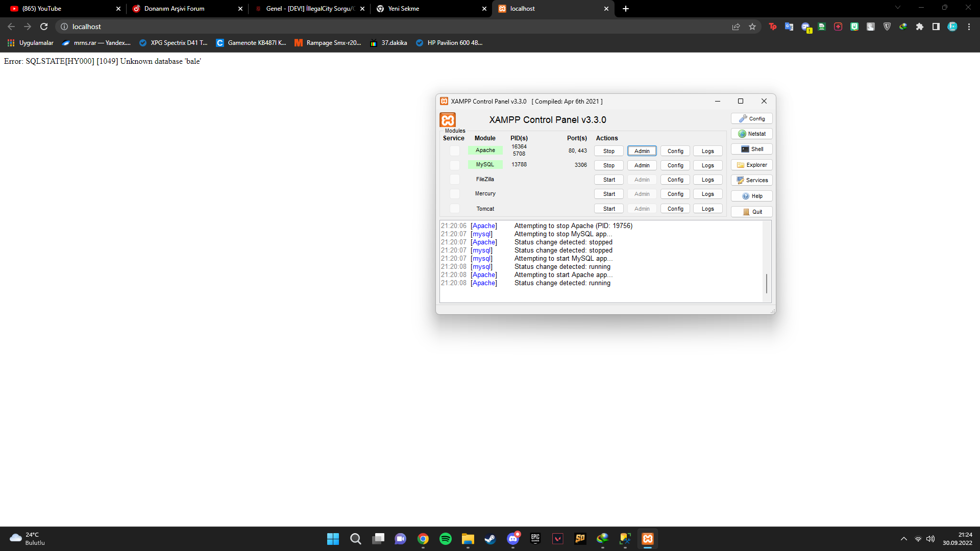The width and height of the screenshot is (980, 551).
Task: Open Netstat in XAMPP panel
Action: (751, 134)
